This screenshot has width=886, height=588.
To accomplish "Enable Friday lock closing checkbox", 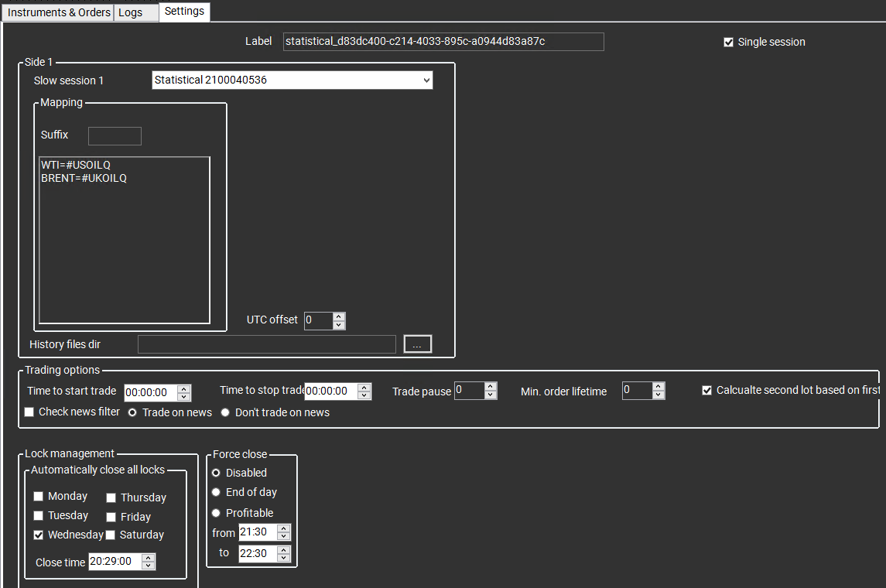I will (x=111, y=517).
